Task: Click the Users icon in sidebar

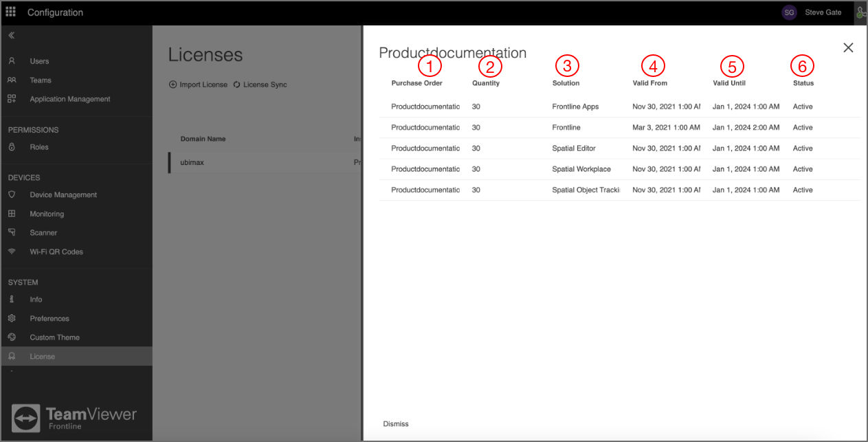Action: (x=12, y=61)
